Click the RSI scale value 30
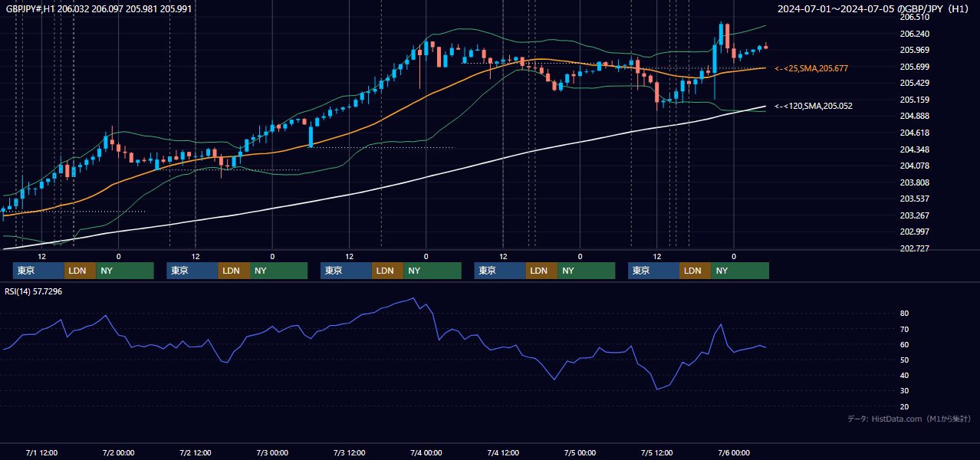980x460 pixels. [x=905, y=390]
